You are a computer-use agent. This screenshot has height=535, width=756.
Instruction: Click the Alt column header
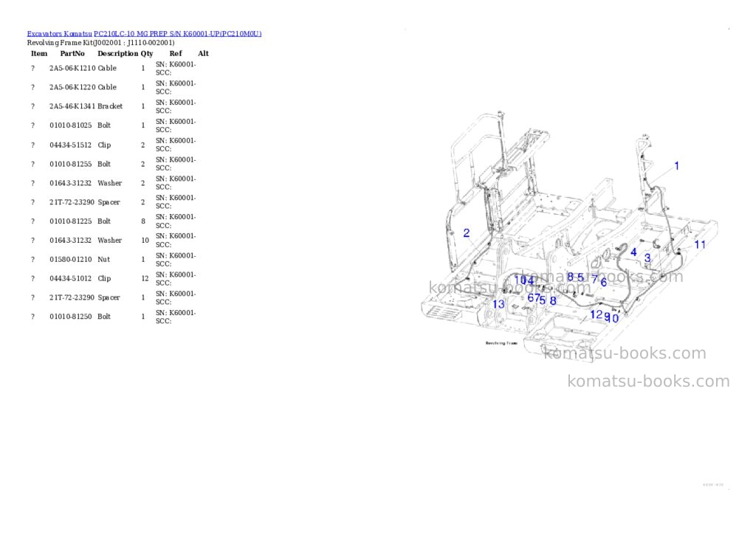pos(203,53)
